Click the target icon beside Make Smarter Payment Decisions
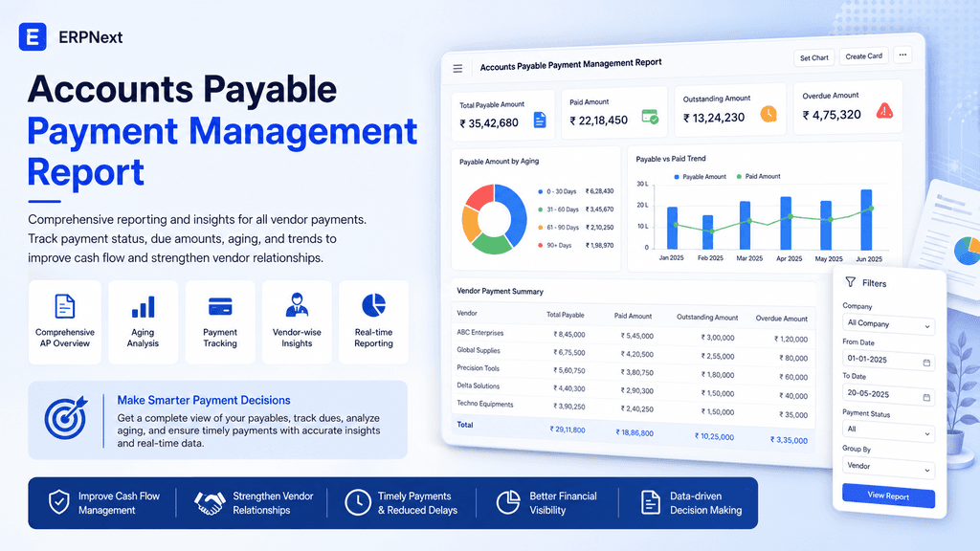Viewport: 980px width, 551px height. pyautogui.click(x=66, y=417)
